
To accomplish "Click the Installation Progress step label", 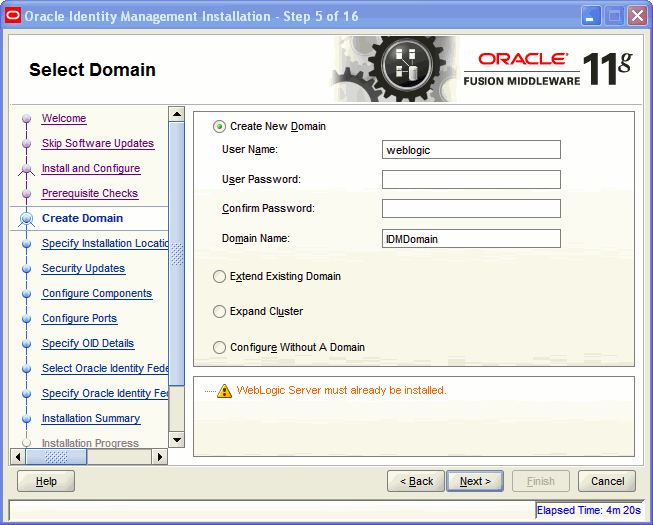I will pos(90,443).
